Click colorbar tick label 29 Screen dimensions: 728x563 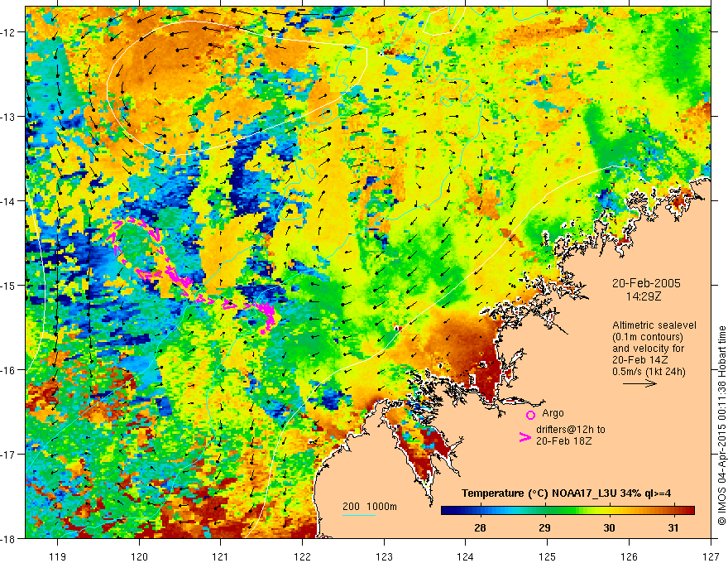(544, 527)
